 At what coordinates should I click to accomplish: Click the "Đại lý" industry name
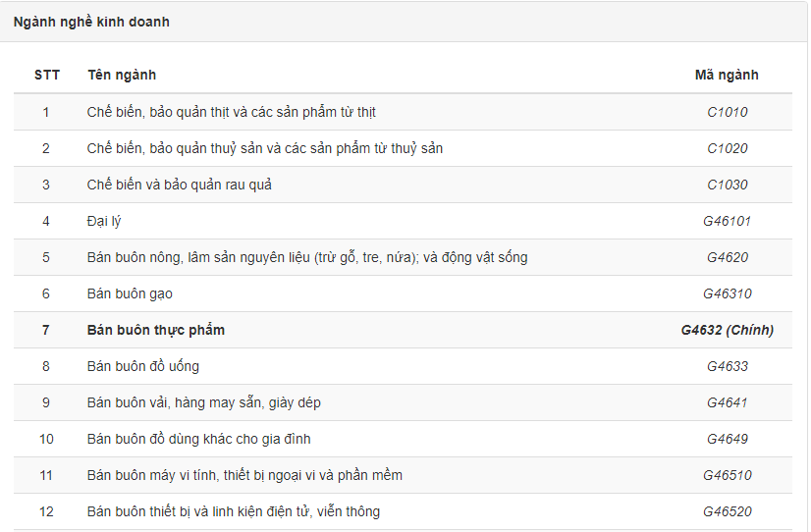[x=104, y=221]
